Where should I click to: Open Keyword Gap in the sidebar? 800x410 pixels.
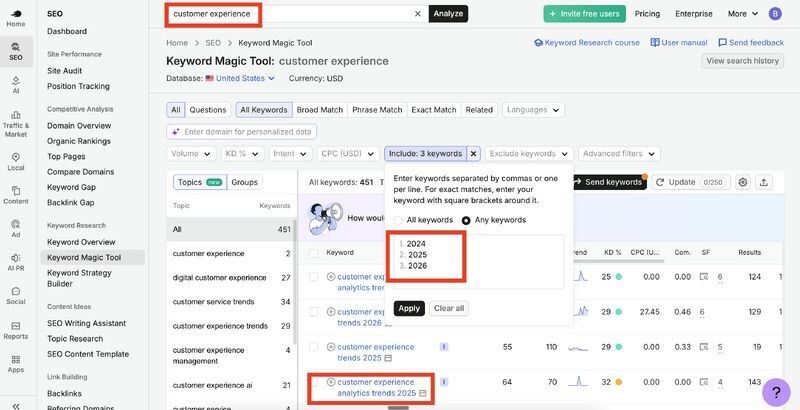click(x=71, y=187)
